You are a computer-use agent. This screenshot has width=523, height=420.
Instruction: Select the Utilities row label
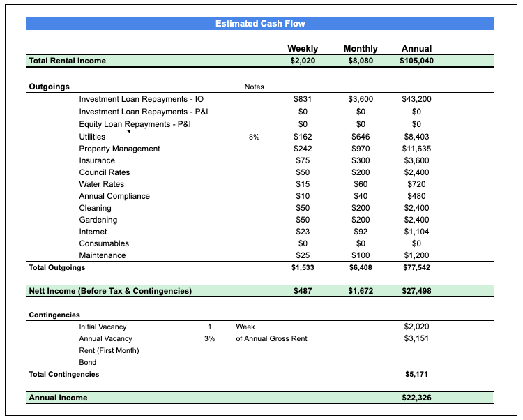click(92, 137)
